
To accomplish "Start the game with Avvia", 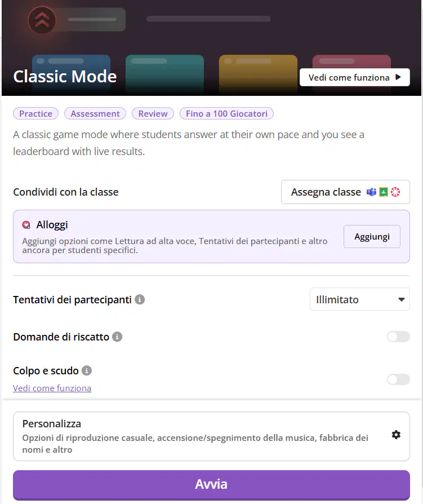I will click(x=211, y=485).
